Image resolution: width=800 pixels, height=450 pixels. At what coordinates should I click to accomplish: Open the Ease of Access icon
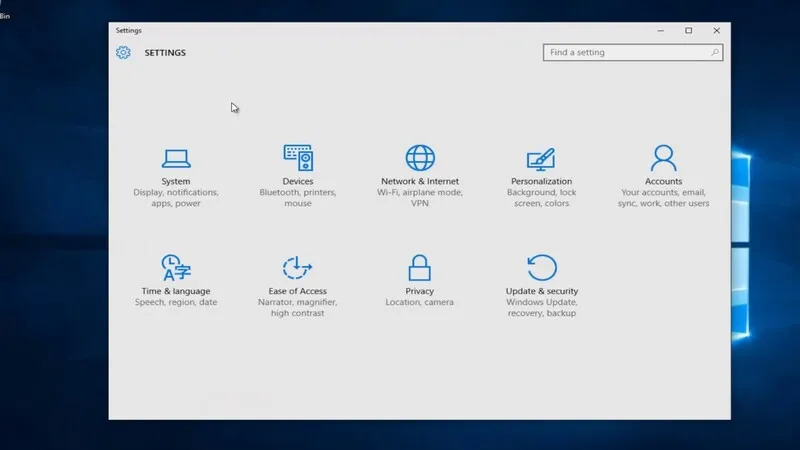pyautogui.click(x=297, y=268)
